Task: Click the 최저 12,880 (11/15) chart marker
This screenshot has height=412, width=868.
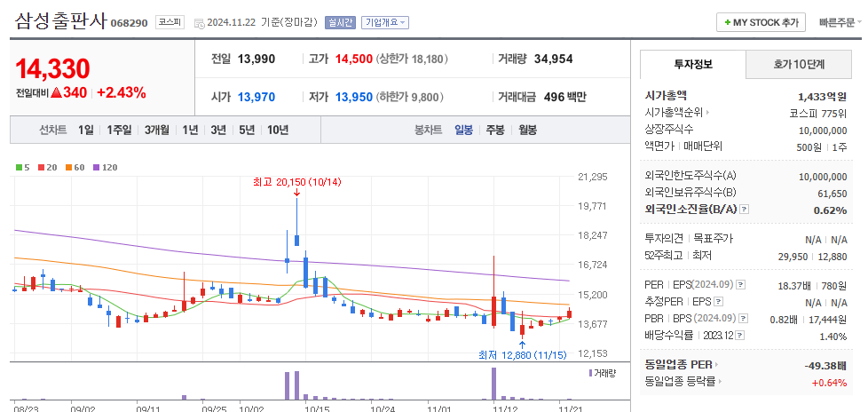Action: coord(523,355)
